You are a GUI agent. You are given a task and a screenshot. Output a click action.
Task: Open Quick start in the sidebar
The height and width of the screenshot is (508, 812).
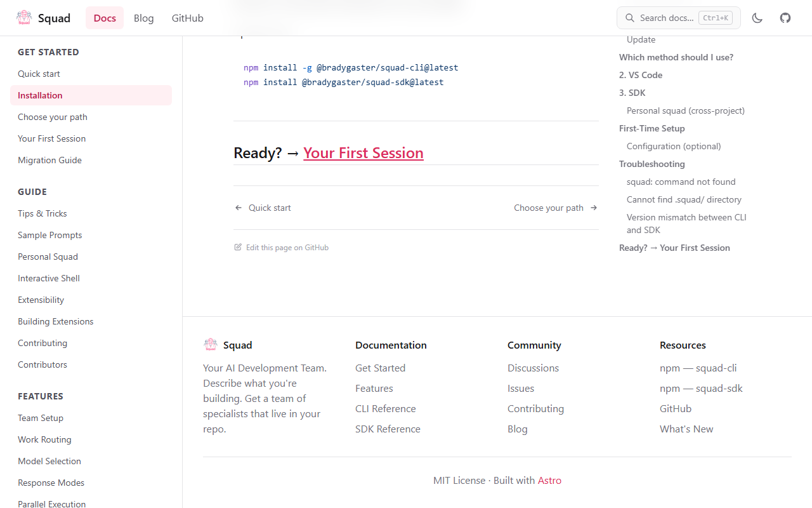tap(91, 74)
